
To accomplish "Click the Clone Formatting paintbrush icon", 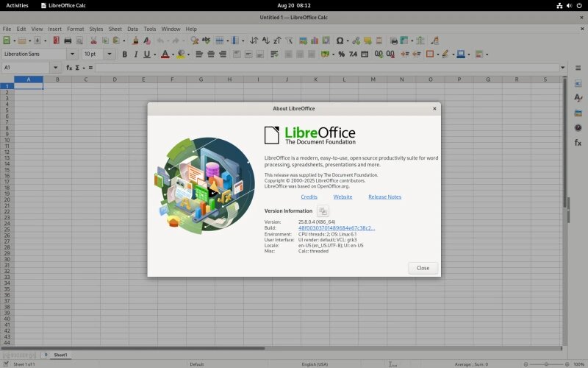I will (x=135, y=40).
